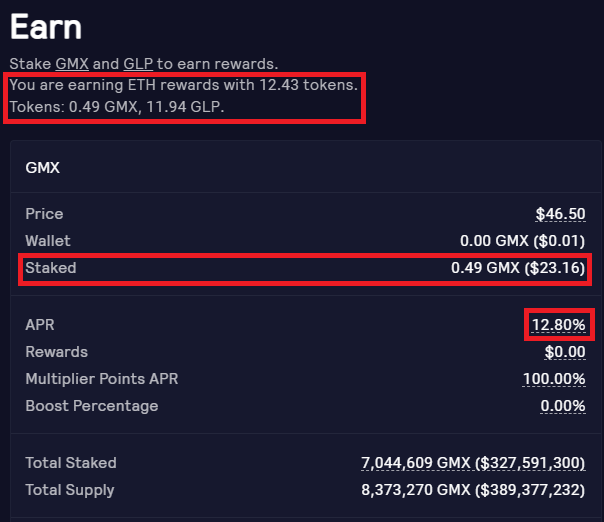The height and width of the screenshot is (522, 604).
Task: Click the Total Staked 7,044,609 GMX value
Action: coord(473,463)
